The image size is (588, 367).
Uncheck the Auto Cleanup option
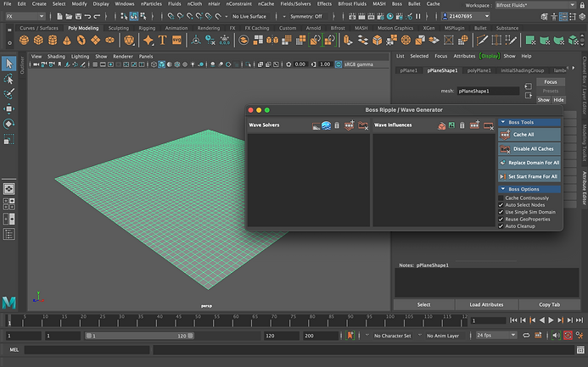[x=501, y=226]
